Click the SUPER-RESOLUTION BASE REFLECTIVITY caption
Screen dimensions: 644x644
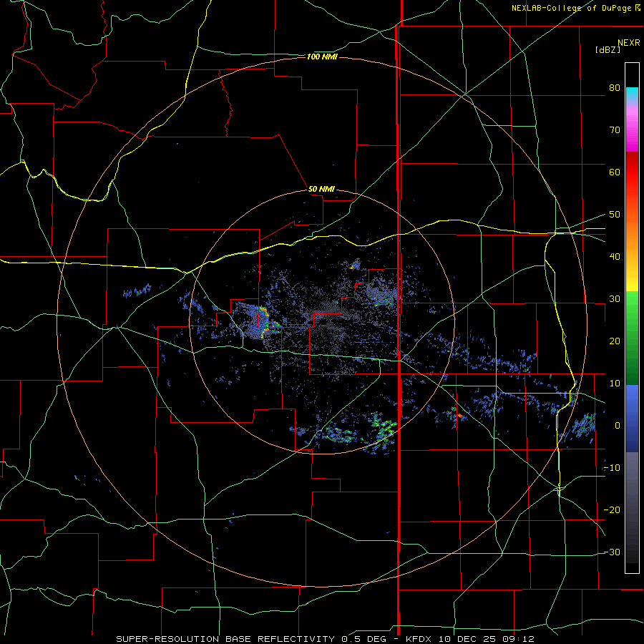tap(226, 639)
